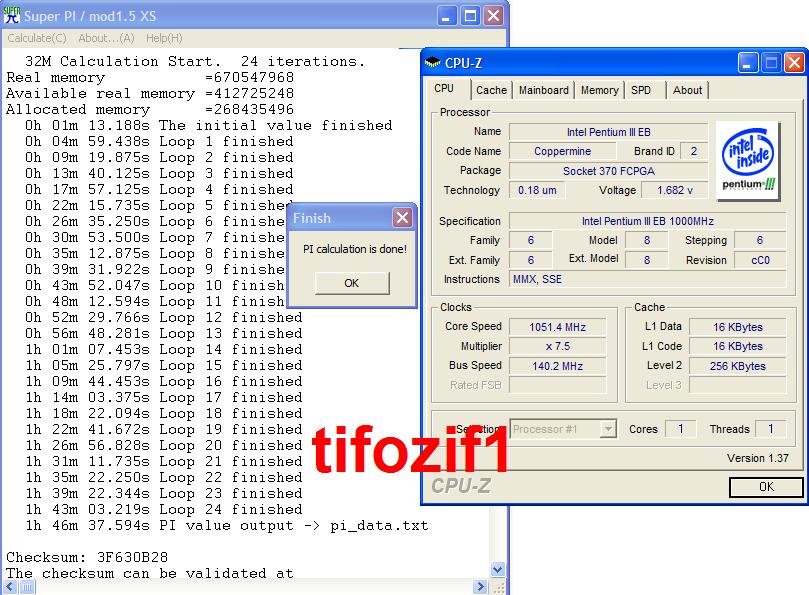Click the vertical scrollbar down arrow in Super PI
Image resolution: width=809 pixels, height=595 pixels.
coord(497,570)
